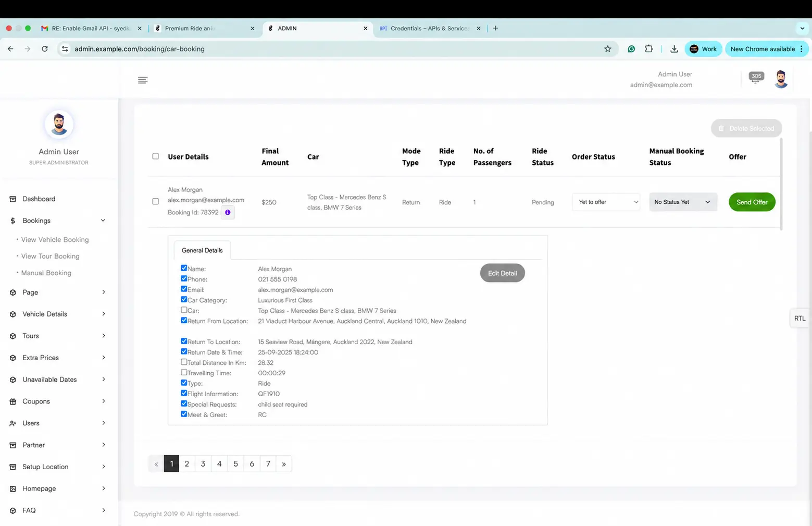Click the Edit Detail button
Viewport: 812px width, 526px height.
click(x=502, y=273)
